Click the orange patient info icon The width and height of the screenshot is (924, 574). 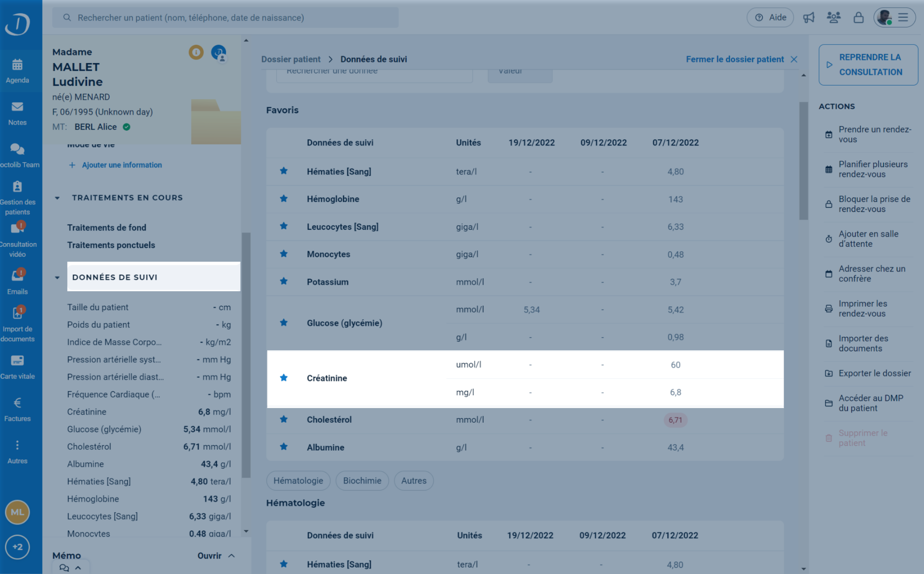coord(196,52)
